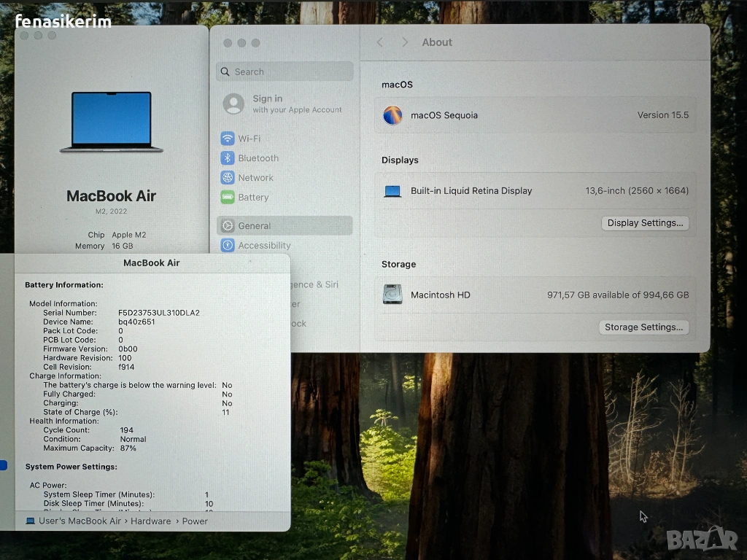747x560 pixels.
Task: Select the Network globe icon
Action: (228, 178)
